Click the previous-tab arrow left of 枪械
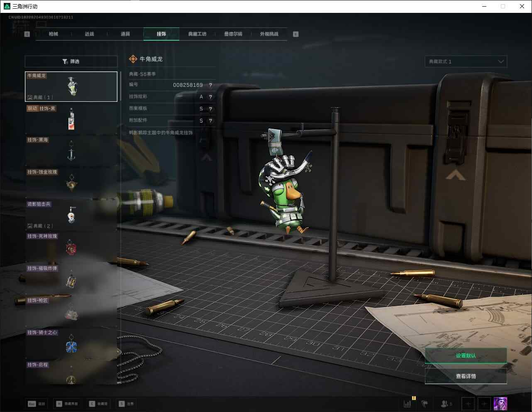 click(27, 34)
